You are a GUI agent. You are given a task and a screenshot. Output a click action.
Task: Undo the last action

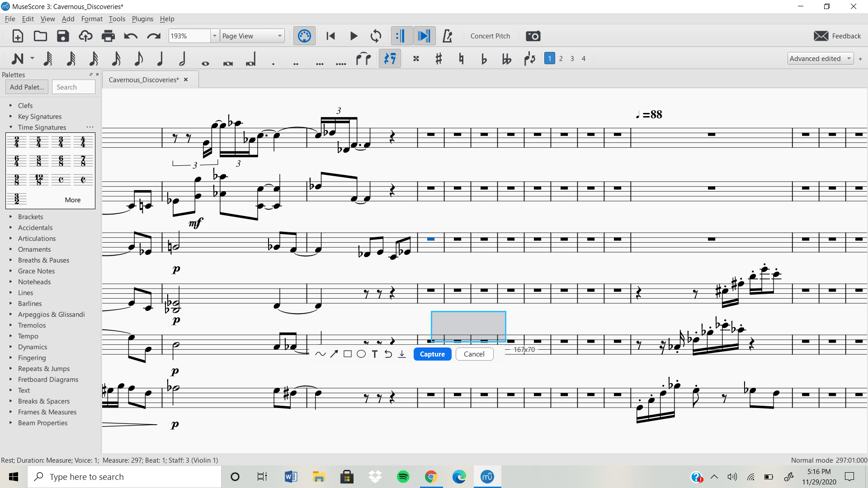tap(131, 36)
